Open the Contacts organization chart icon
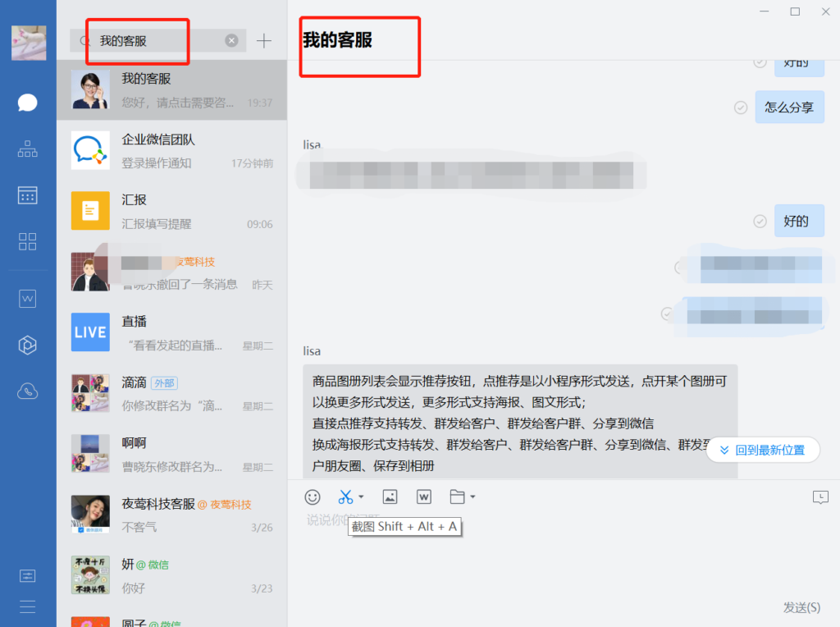840x627 pixels. coord(27,149)
